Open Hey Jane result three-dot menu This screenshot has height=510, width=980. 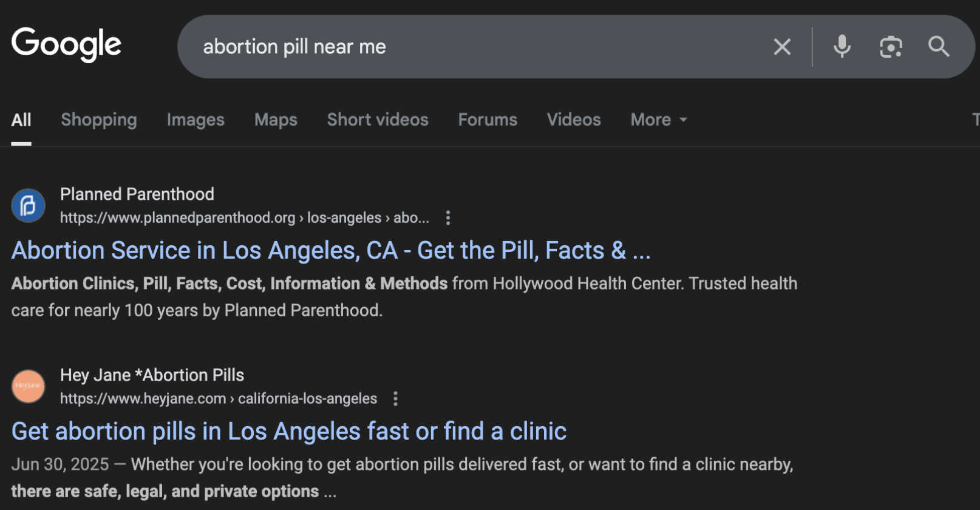tap(395, 399)
